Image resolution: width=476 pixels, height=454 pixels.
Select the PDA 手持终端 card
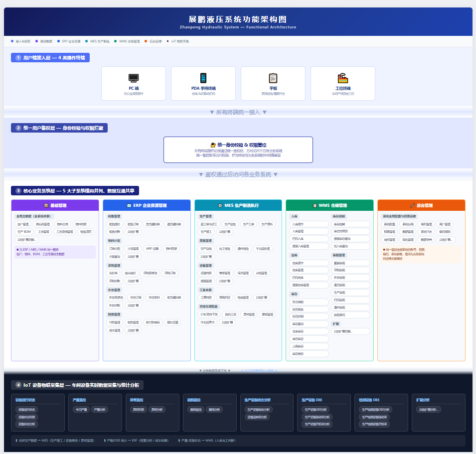[203, 83]
